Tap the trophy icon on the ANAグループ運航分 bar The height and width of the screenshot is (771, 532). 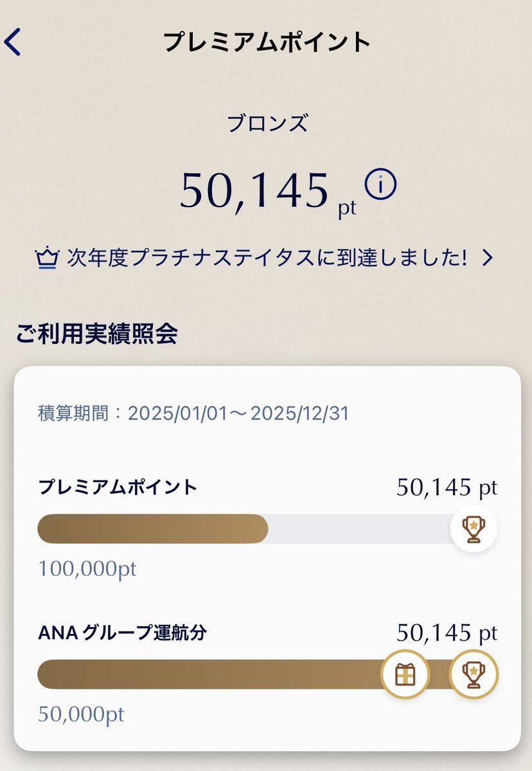474,675
